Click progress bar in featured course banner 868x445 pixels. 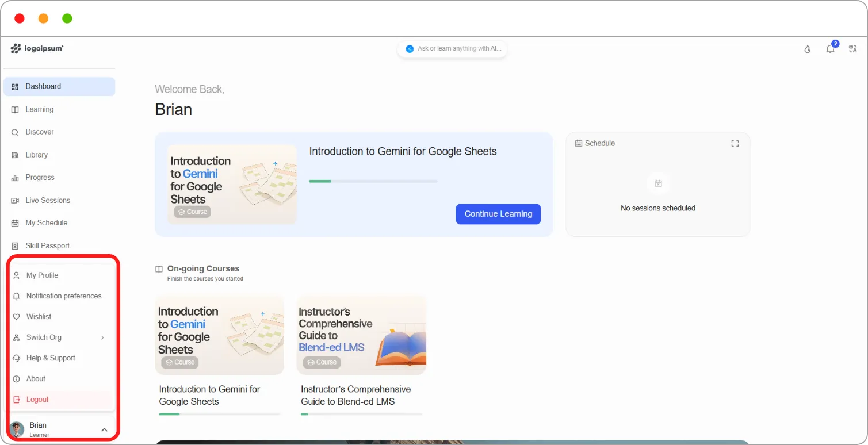click(x=373, y=181)
